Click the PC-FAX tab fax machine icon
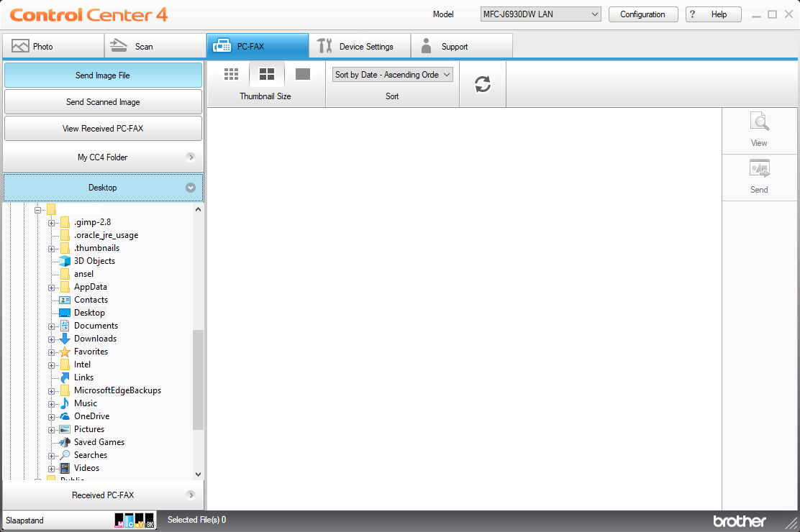Image resolution: width=800 pixels, height=532 pixels. point(222,46)
